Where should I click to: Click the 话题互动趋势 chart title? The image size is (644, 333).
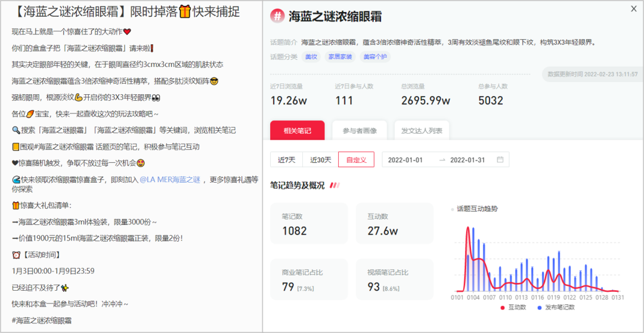477,209
